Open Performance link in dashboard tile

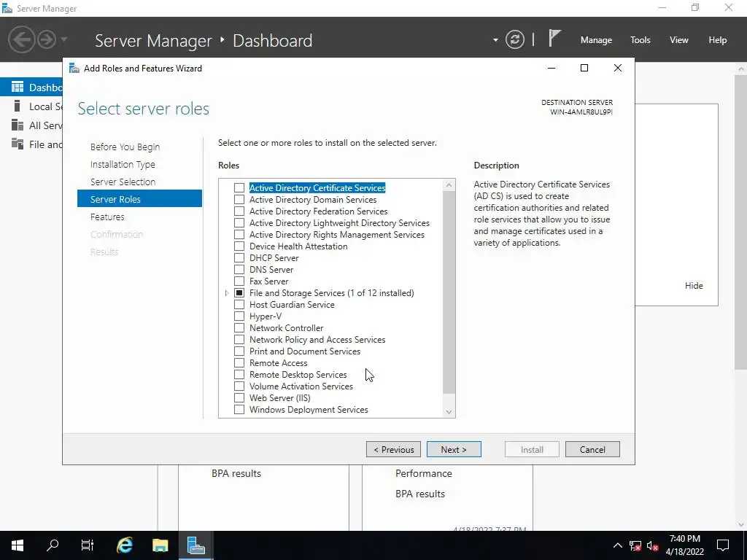tap(424, 473)
